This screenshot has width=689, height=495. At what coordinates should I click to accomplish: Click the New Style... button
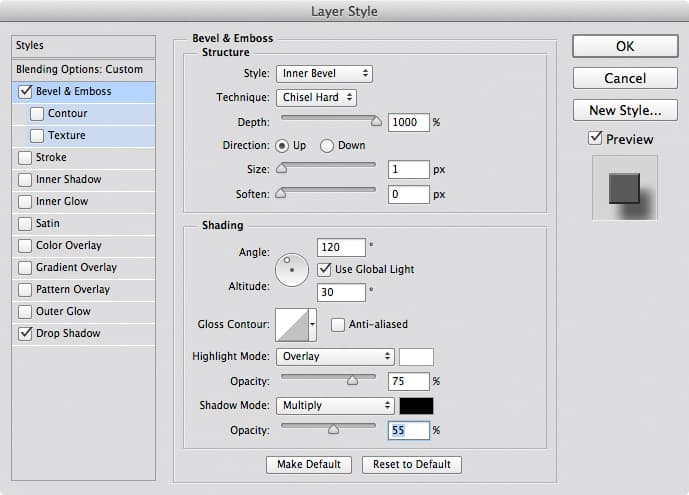point(625,110)
